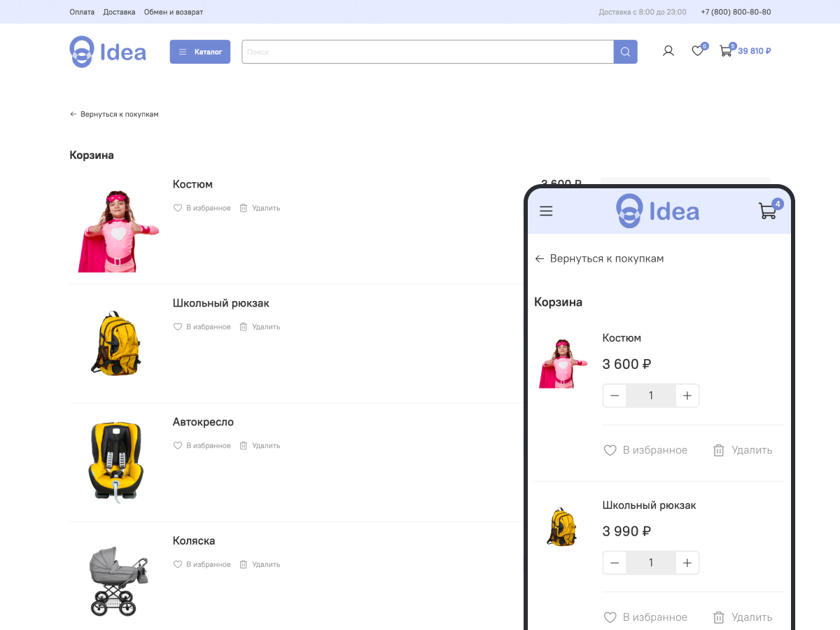Add Школьный рюкзак to favorites in mobile
The width and height of the screenshot is (840, 630).
pos(645,617)
